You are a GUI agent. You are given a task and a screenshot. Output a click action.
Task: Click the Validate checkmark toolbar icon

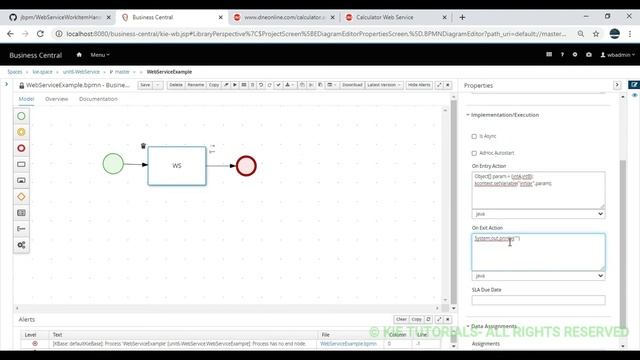[278, 85]
